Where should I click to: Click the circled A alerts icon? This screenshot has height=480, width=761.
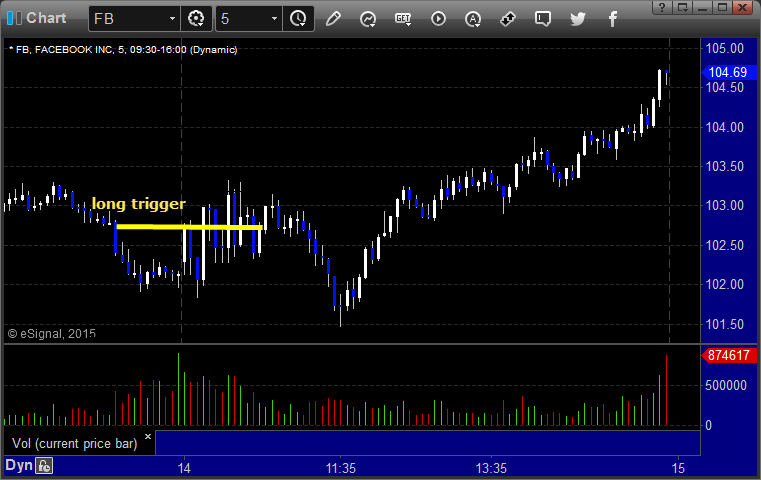[473, 19]
